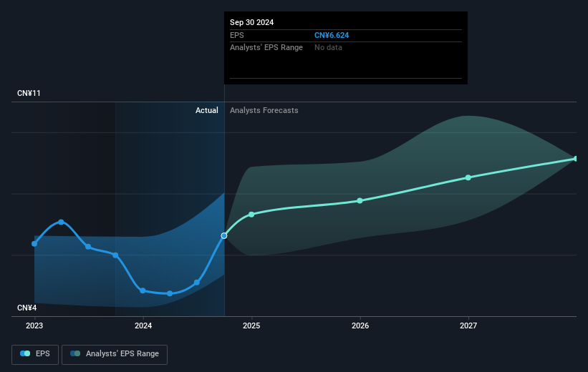Select the EPS data point at 2024
588x372 pixels.
pos(143,290)
